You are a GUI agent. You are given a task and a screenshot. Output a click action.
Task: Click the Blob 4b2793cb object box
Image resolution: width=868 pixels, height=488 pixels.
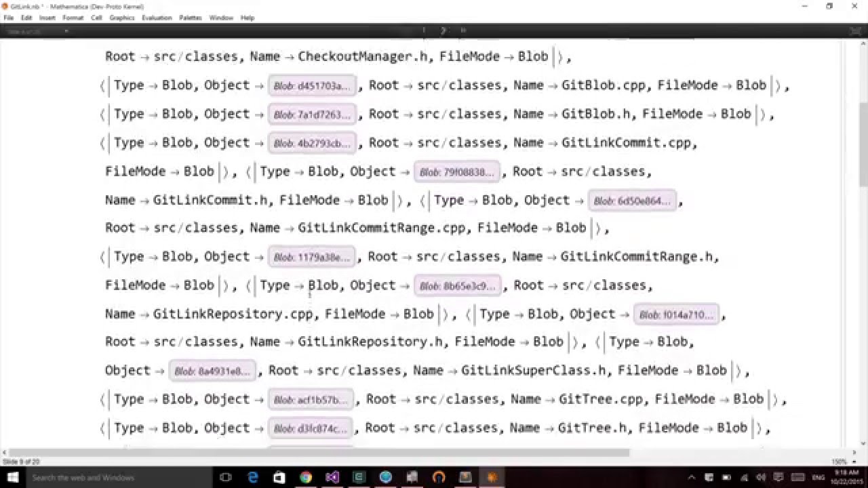[x=312, y=143]
